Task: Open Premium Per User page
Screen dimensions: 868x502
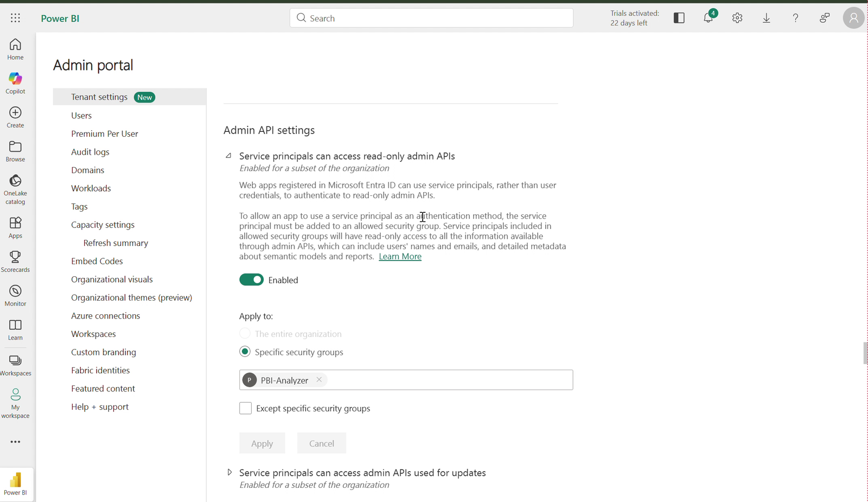Action: (x=105, y=134)
